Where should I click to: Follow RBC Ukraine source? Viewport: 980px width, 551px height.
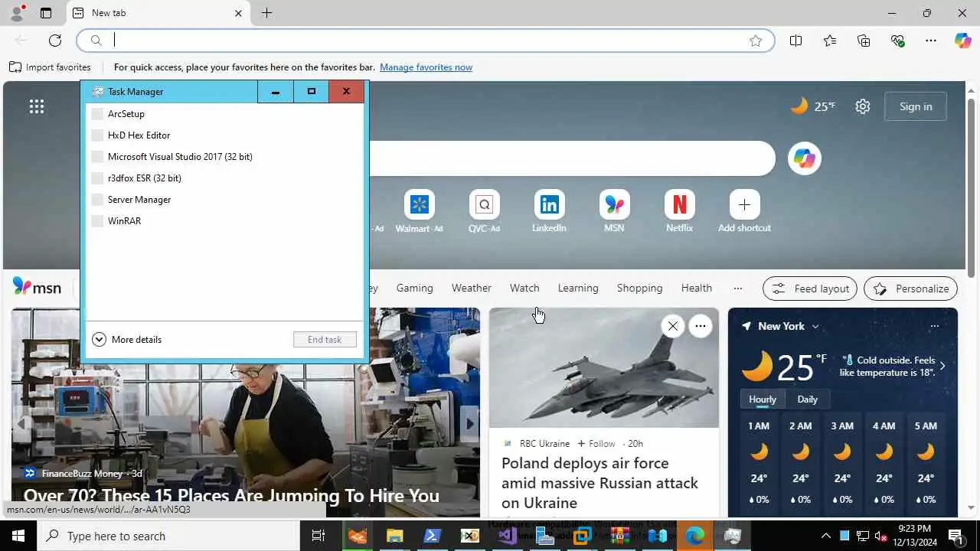596,443
